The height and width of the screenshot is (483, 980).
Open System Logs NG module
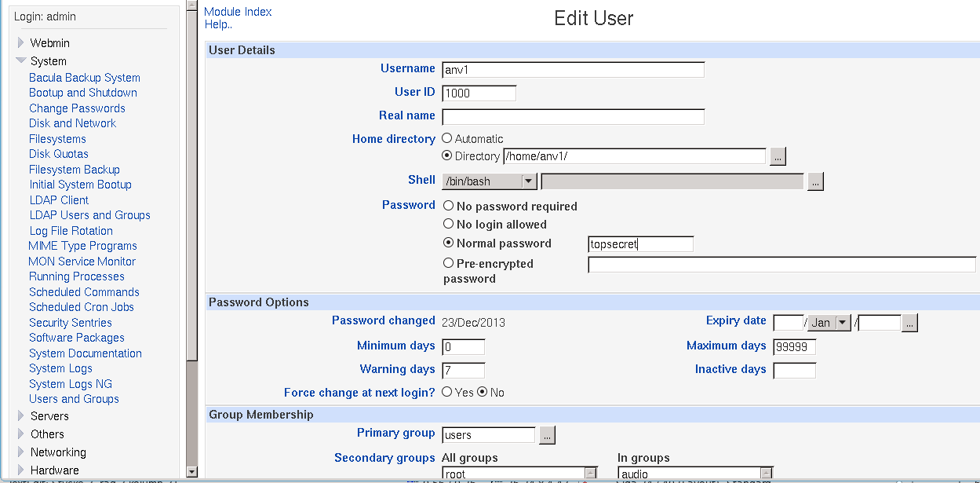coord(71,384)
